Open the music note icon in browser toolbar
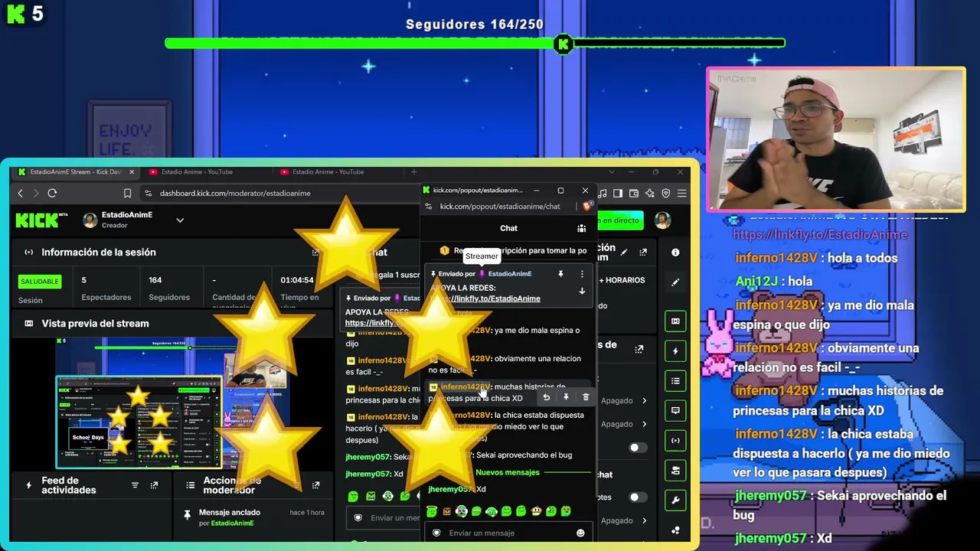980x551 pixels. point(603,194)
